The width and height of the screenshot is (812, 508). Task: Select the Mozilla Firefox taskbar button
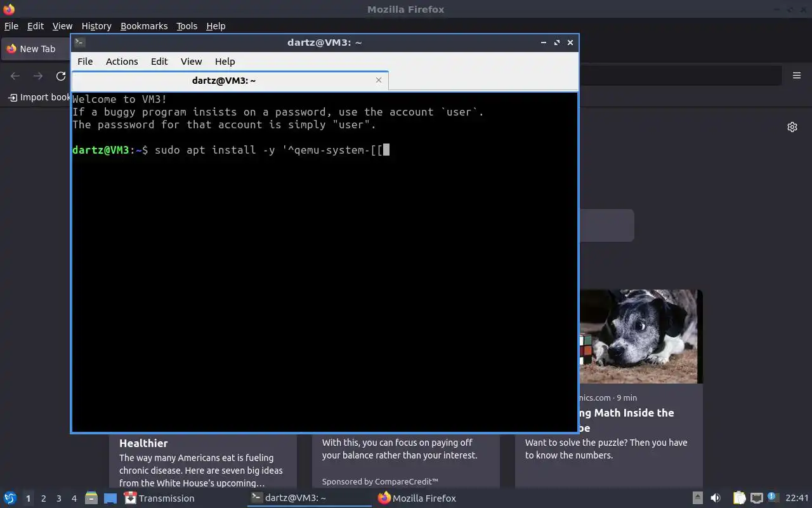pos(417,498)
